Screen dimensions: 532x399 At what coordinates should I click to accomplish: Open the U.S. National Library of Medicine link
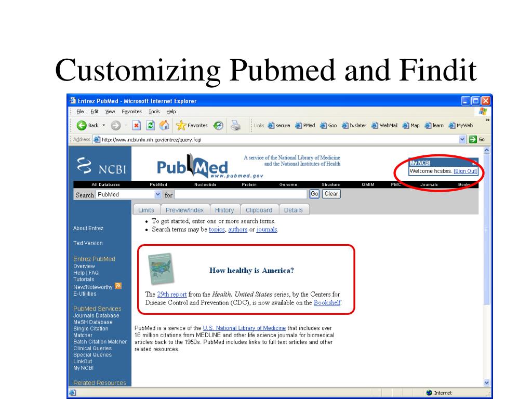click(x=244, y=328)
